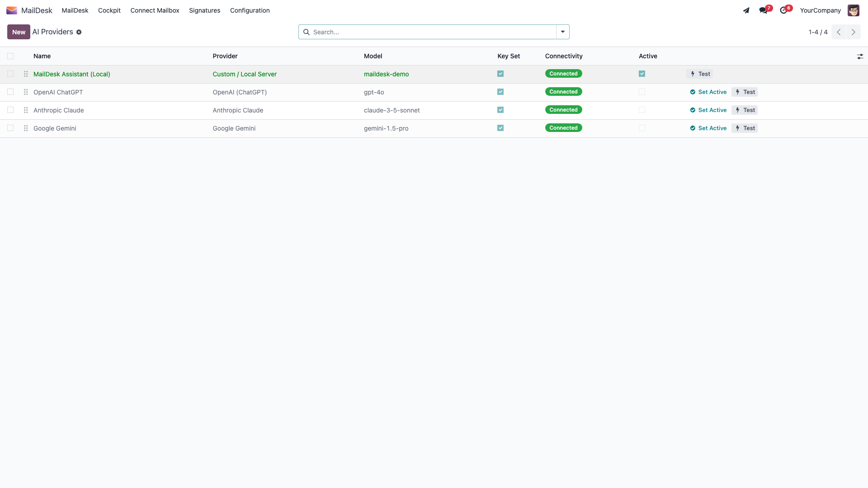Viewport: 868px width, 488px height.
Task: Select the Anthropic Claude row checkbox
Action: point(10,110)
